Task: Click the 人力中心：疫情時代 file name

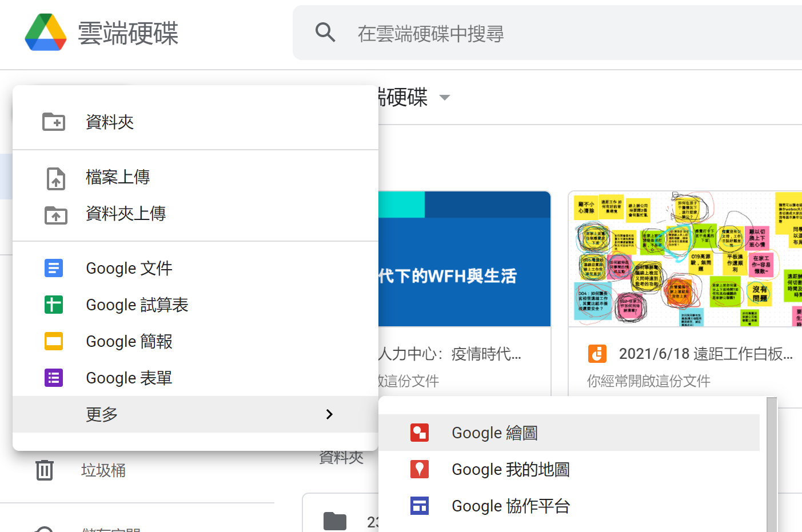Action: [450, 354]
